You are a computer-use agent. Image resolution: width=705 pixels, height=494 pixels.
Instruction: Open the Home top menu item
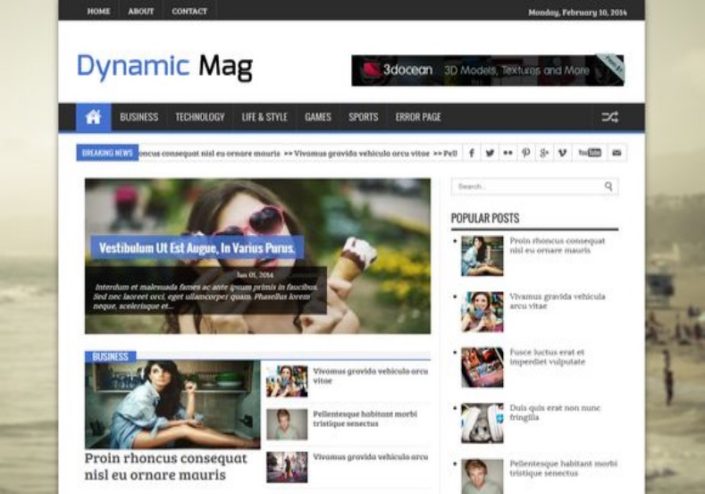pyautogui.click(x=98, y=11)
